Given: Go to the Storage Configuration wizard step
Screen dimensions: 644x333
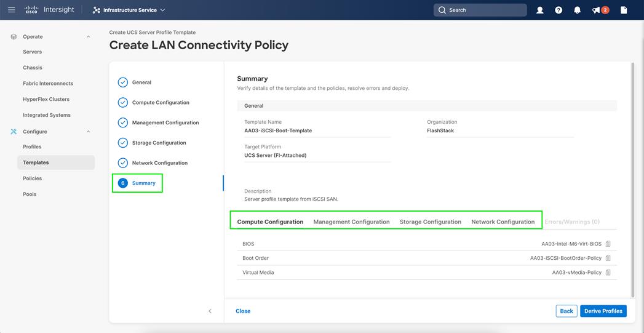Looking at the screenshot, I should click(x=159, y=143).
